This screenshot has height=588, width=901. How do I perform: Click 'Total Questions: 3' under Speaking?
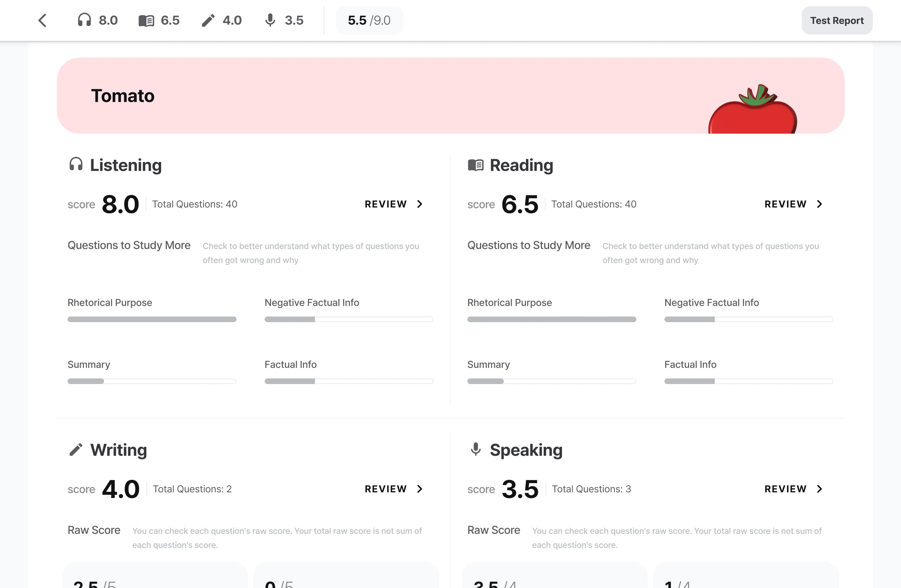click(591, 489)
